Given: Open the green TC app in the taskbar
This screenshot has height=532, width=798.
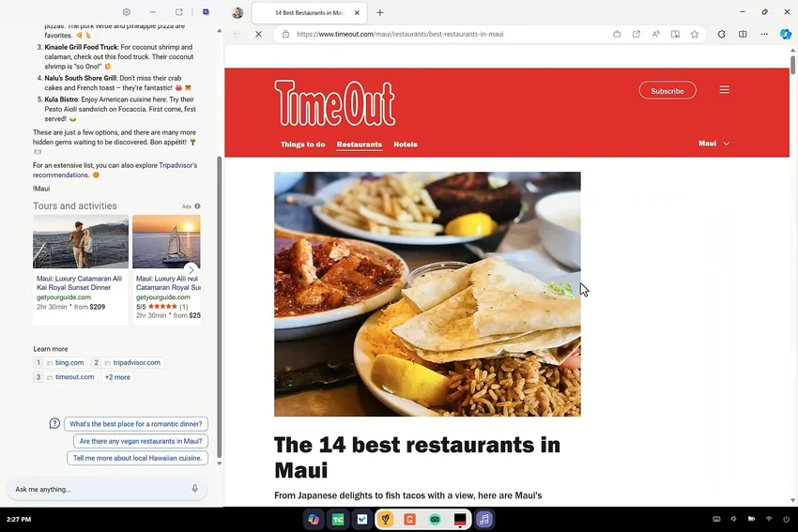Looking at the screenshot, I should (x=338, y=519).
